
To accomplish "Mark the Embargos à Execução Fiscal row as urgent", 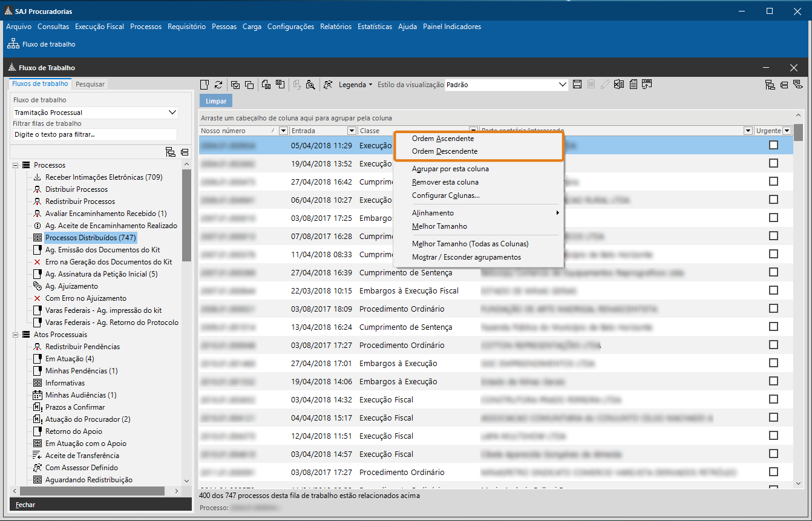I will [x=773, y=290].
